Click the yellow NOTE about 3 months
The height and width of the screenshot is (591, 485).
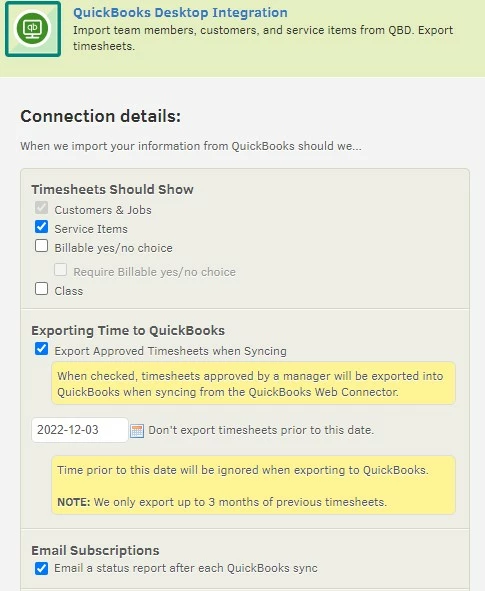pos(222,502)
